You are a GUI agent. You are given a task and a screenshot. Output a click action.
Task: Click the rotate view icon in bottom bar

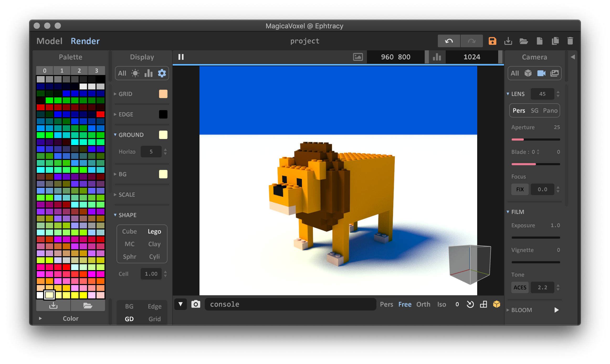click(x=470, y=304)
